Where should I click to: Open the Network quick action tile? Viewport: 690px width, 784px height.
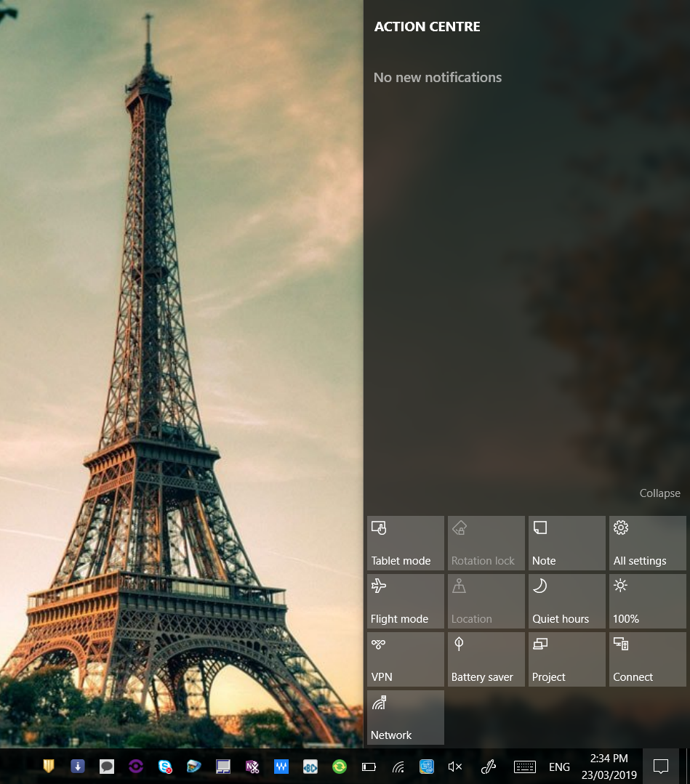(405, 717)
